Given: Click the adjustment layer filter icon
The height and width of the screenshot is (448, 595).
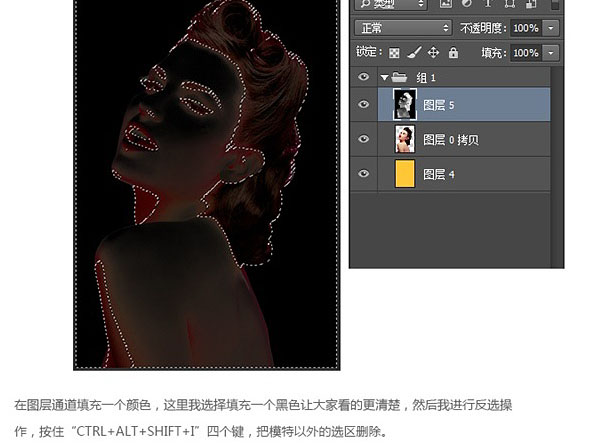Looking at the screenshot, I should [467, 3].
